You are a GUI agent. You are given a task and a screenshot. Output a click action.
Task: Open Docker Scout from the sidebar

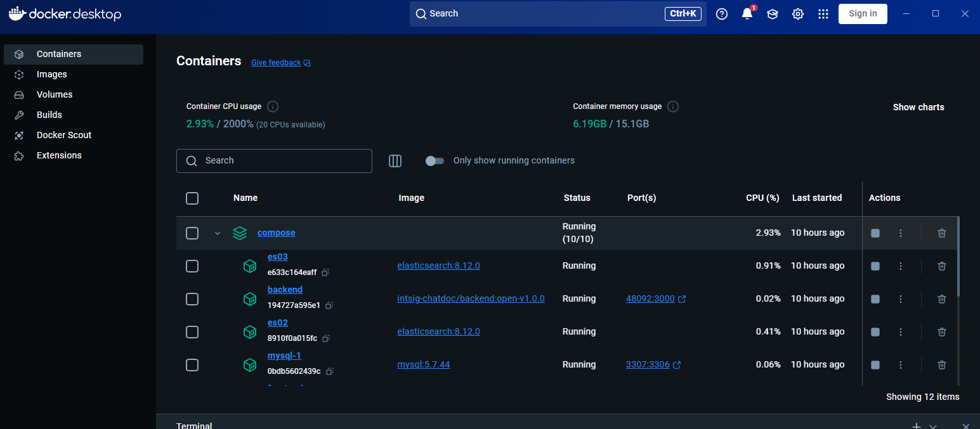coord(64,135)
